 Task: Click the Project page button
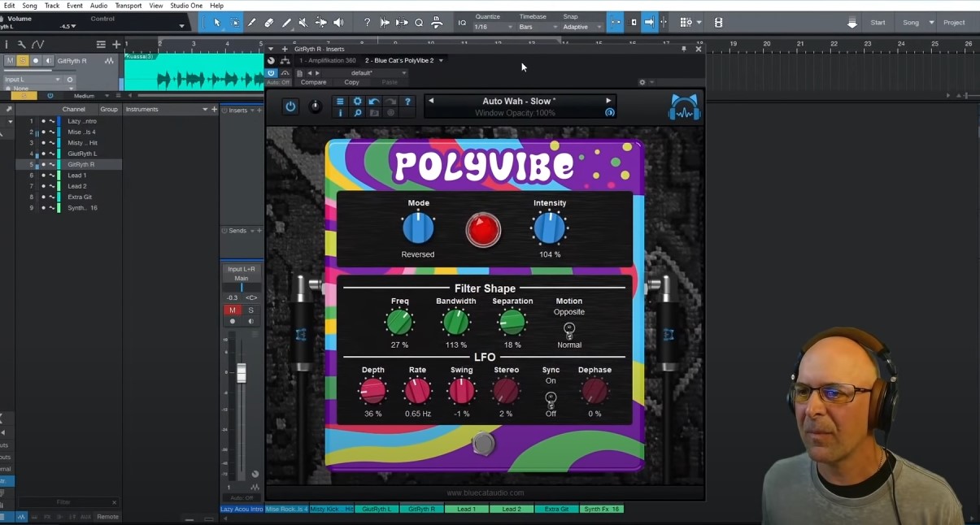954,23
